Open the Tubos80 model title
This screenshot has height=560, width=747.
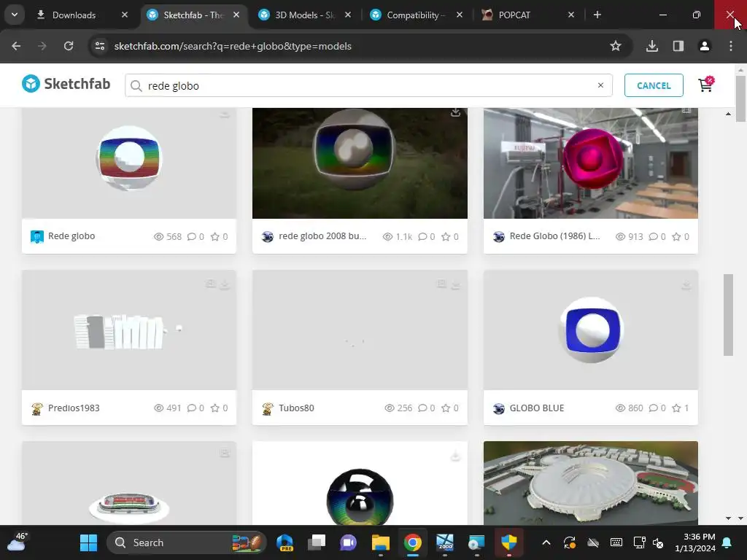click(x=296, y=408)
